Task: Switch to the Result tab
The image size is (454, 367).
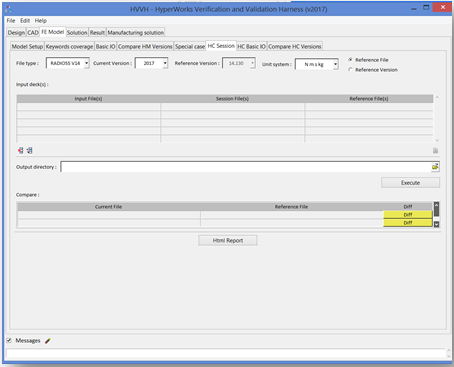Action: [x=97, y=33]
